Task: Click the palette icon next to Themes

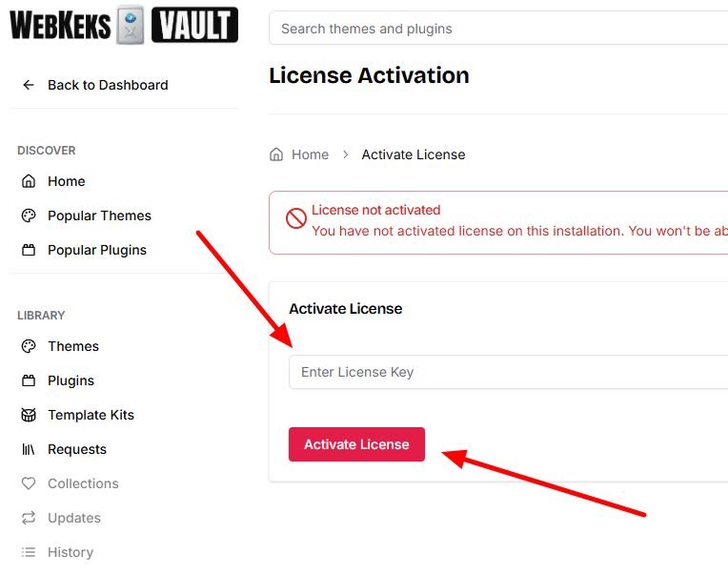Action: [29, 346]
